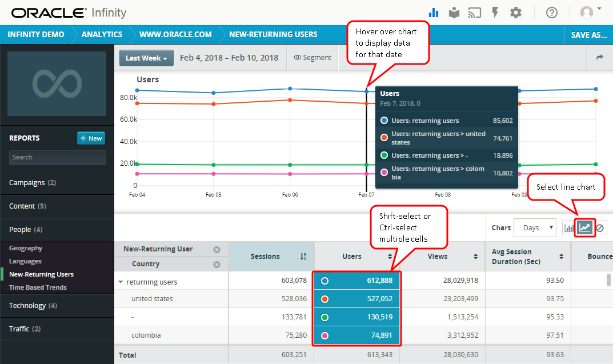Toggle chart series for 74,891 users cell

[x=324, y=335]
